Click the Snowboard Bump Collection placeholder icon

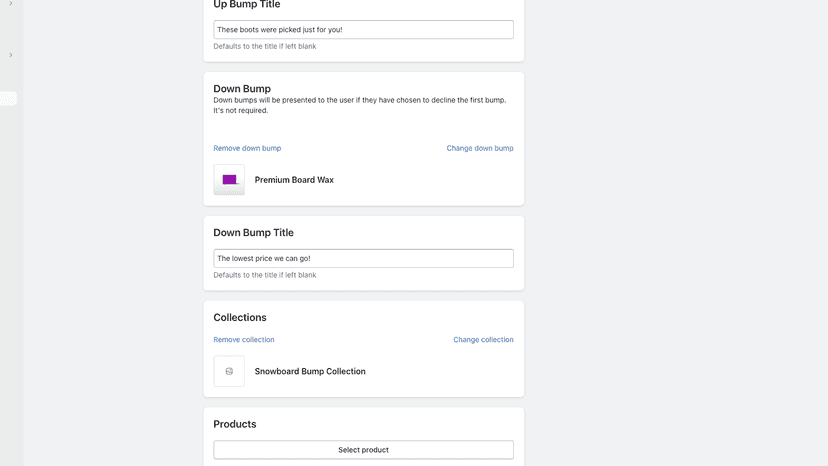tap(229, 371)
